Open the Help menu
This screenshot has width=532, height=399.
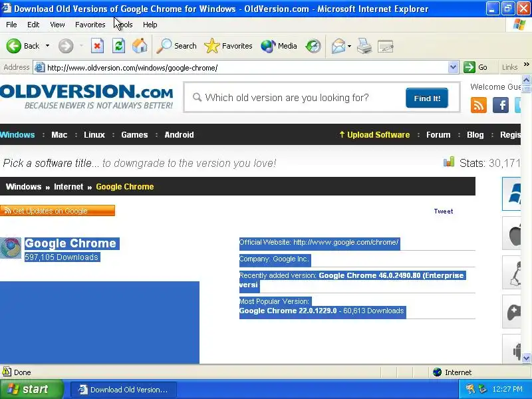click(x=150, y=25)
